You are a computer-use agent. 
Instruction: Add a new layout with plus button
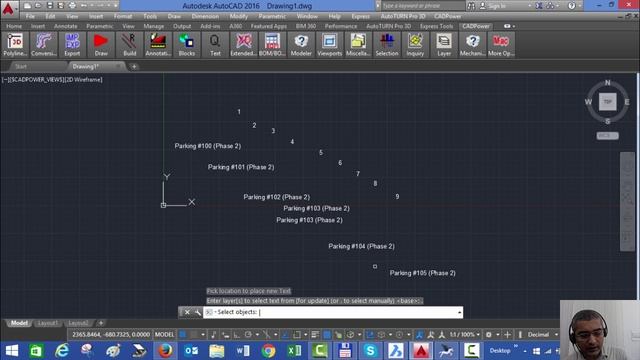[101, 323]
